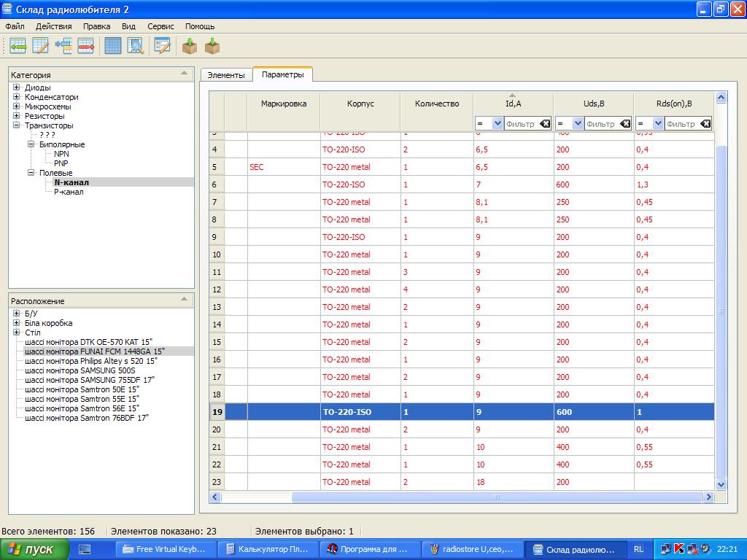Expand the Диоды category node
Screen dimensions: 747x560
(16, 87)
